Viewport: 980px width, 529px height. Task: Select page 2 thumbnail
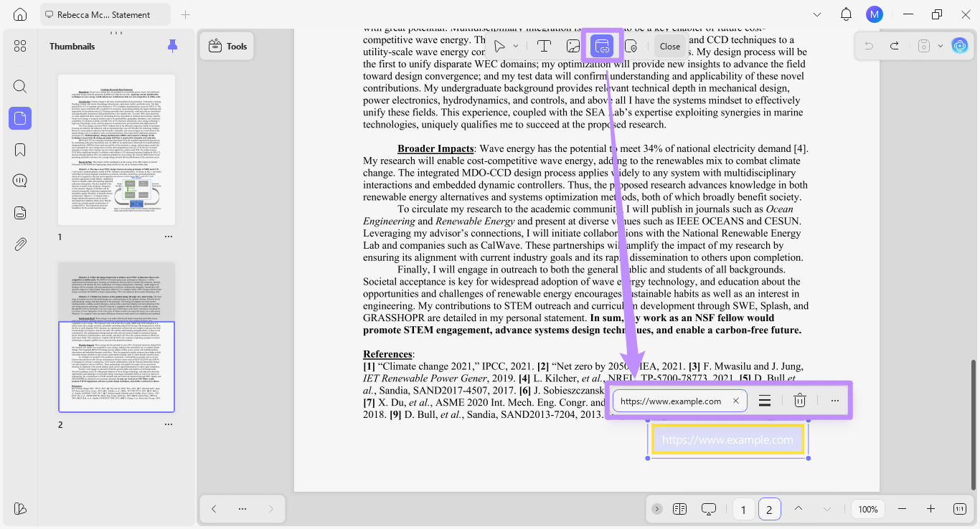click(116, 337)
